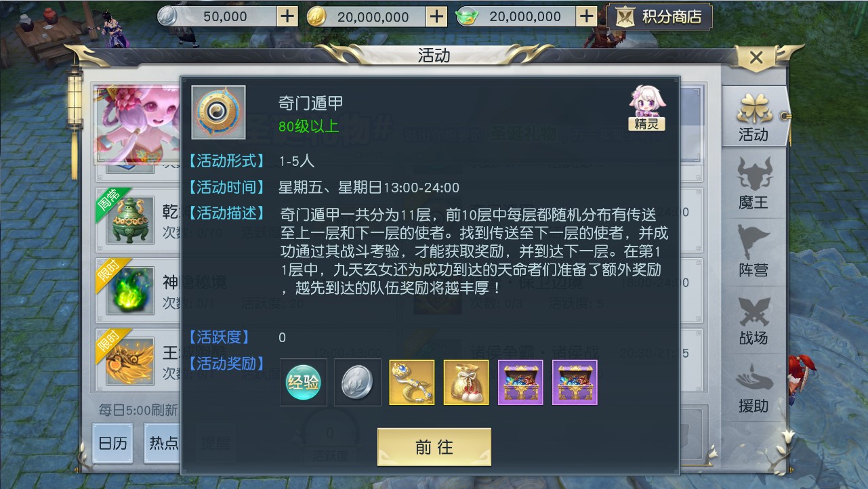Screen dimensions: 868x489
Task: Open the 援助 assistance tab
Action: pyautogui.click(x=753, y=388)
